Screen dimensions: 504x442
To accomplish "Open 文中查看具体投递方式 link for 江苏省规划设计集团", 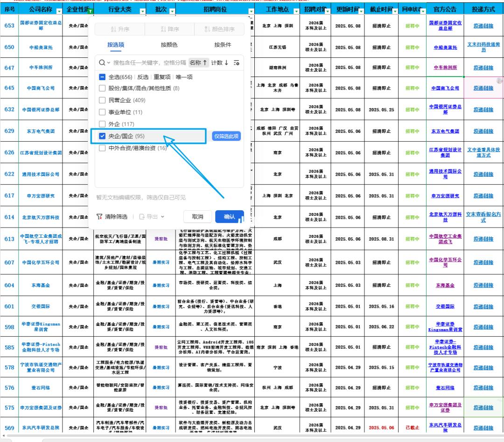I will (483, 152).
